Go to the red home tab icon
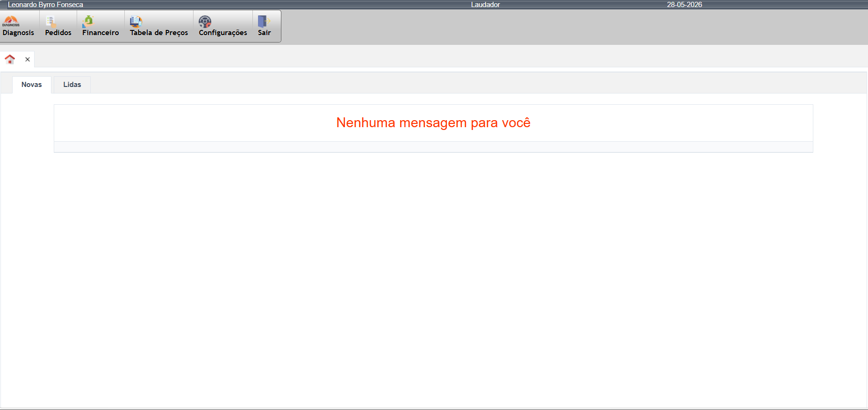Screen dimensions: 868x410 tap(10, 59)
